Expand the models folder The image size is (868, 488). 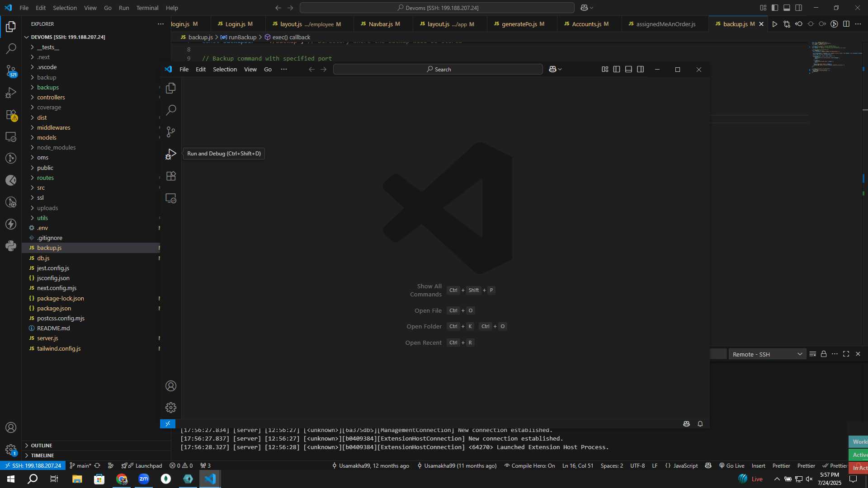pos(47,137)
